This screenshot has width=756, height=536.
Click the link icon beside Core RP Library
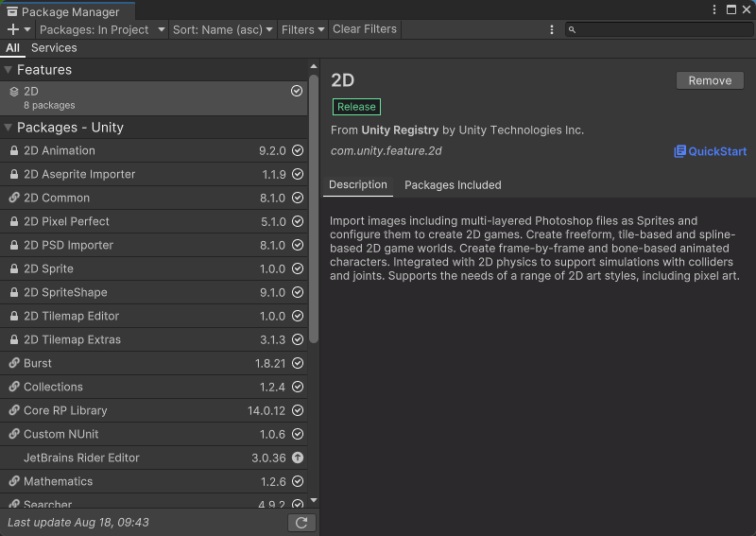14,410
